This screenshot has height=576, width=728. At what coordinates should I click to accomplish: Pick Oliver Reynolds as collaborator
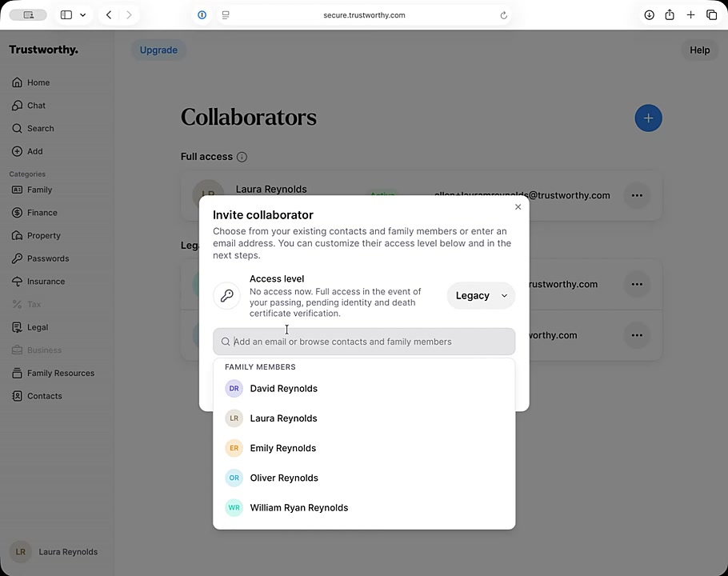pyautogui.click(x=284, y=478)
